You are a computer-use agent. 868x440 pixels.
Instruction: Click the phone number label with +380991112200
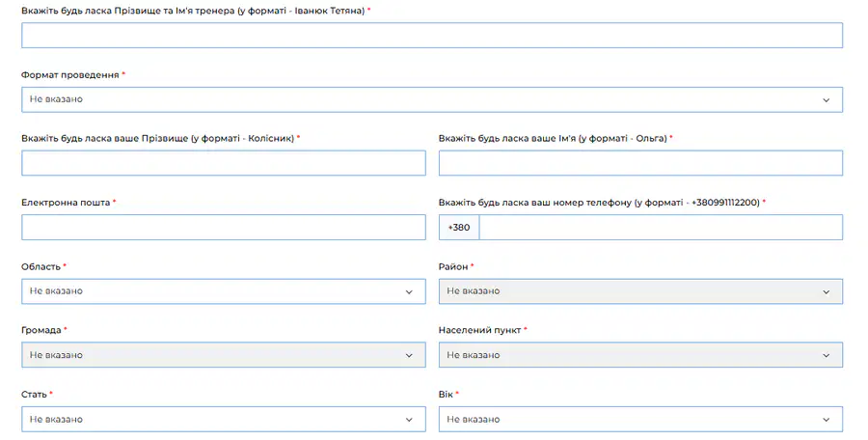click(x=600, y=203)
